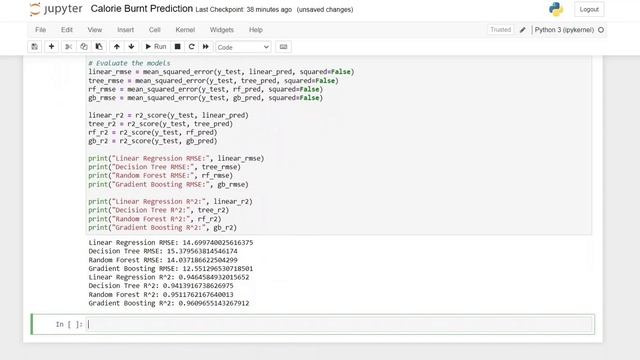This screenshot has width=640, height=360.
Task: Click the print "Gradient Boosting R^2:" code line
Action: pos(162,228)
